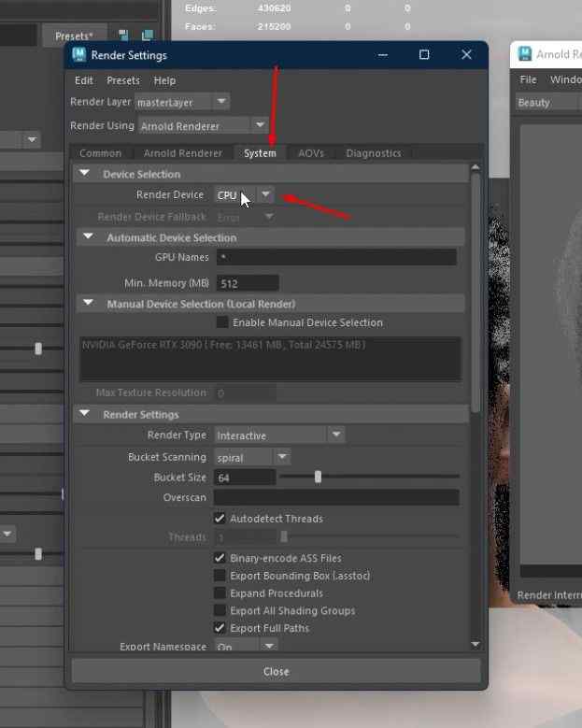Image resolution: width=582 pixels, height=728 pixels.
Task: Select the System tab
Action: pyautogui.click(x=260, y=153)
